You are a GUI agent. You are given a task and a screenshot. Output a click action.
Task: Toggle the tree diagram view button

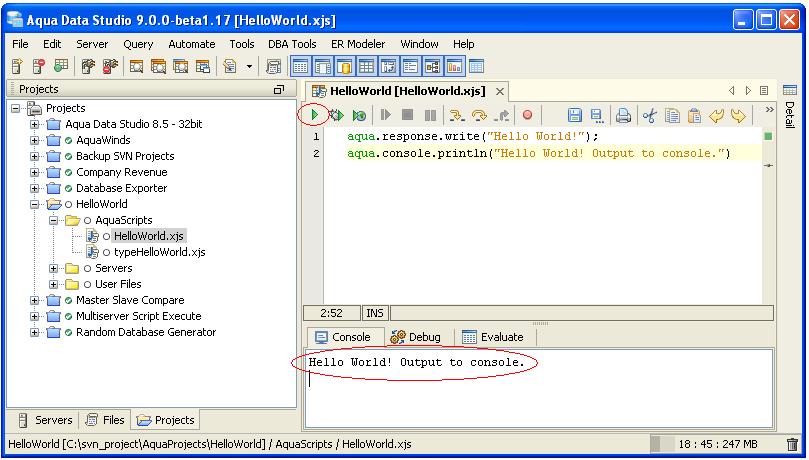tap(432, 66)
